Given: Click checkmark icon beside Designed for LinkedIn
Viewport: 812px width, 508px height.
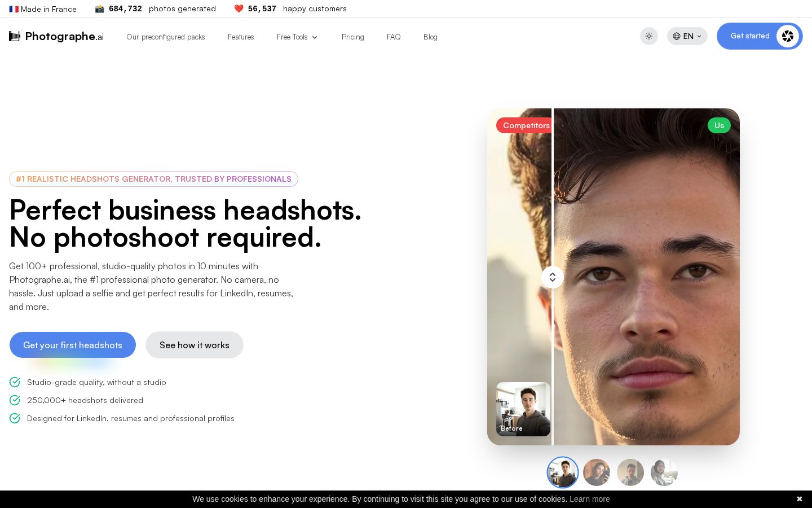Looking at the screenshot, I should [x=15, y=418].
